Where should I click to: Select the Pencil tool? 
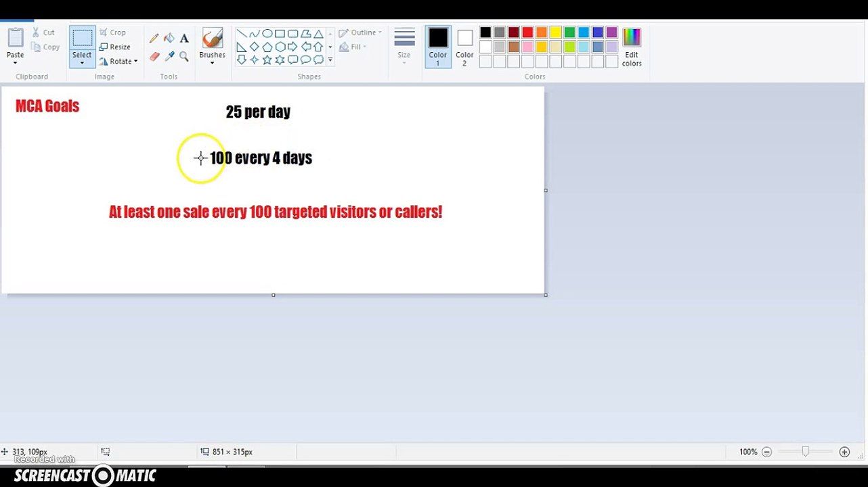[x=154, y=39]
